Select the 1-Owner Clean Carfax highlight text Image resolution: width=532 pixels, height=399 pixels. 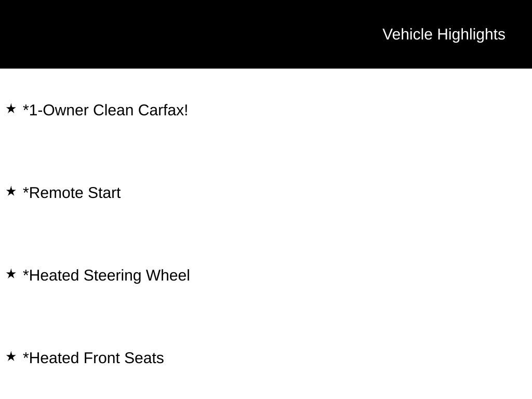coord(105,110)
